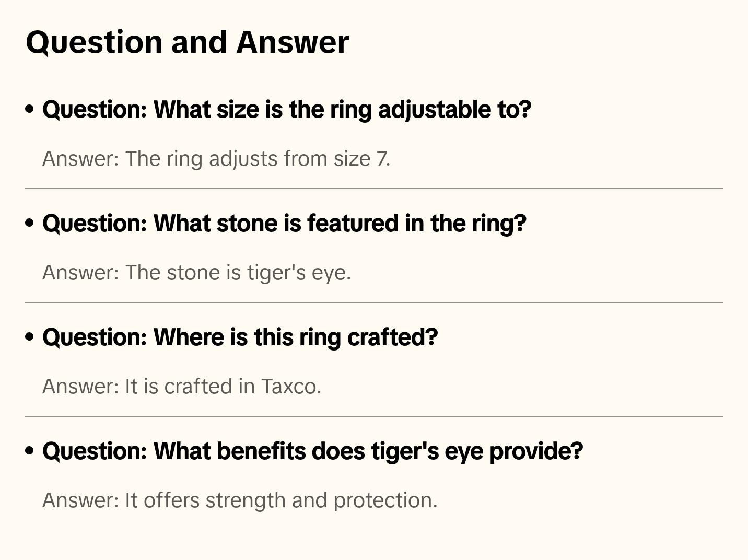Image resolution: width=748 pixels, height=560 pixels.
Task: Select the ring adjustable size question
Action: coord(286,110)
